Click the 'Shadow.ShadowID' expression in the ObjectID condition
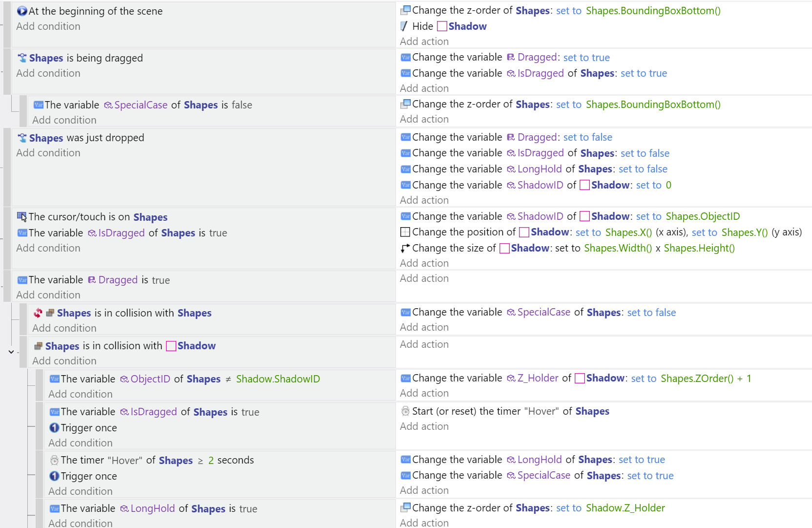Viewport: 812px width, 528px height. [278, 379]
